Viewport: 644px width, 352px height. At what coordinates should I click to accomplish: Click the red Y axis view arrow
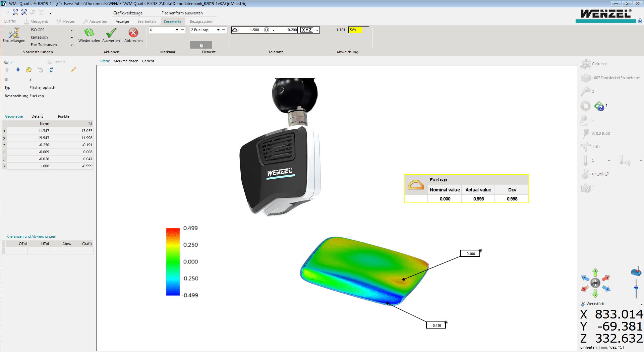(x=606, y=278)
